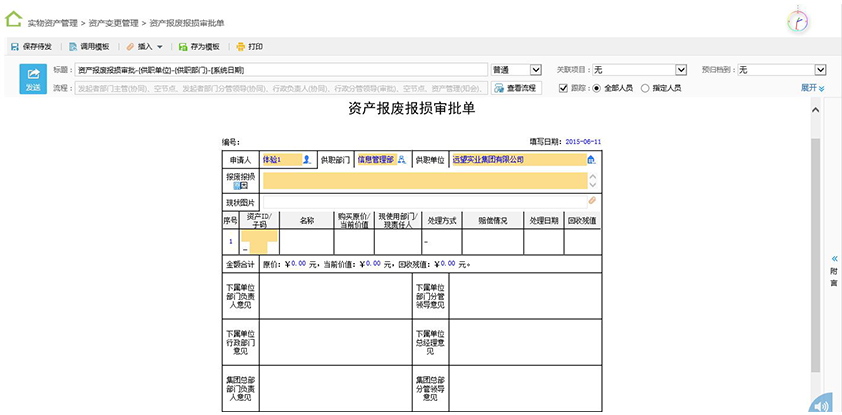Viewport: 842px width, 415px height.
Task: Click the vertical scrollbar thumb
Action: (x=815, y=255)
